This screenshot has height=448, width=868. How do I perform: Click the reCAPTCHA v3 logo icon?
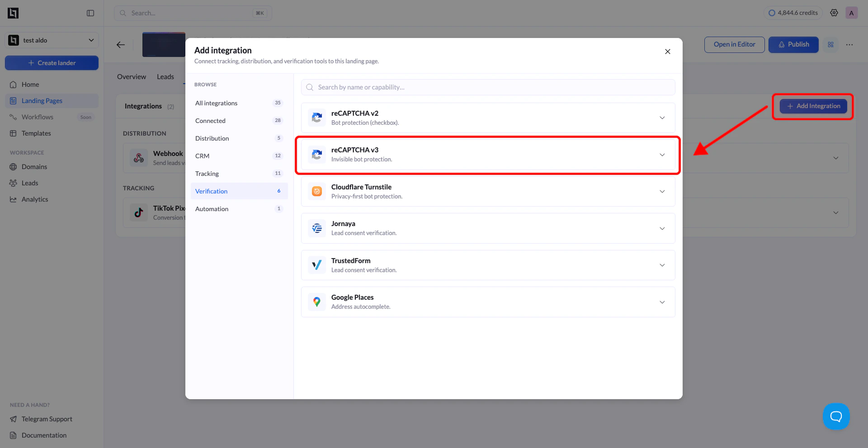(317, 155)
